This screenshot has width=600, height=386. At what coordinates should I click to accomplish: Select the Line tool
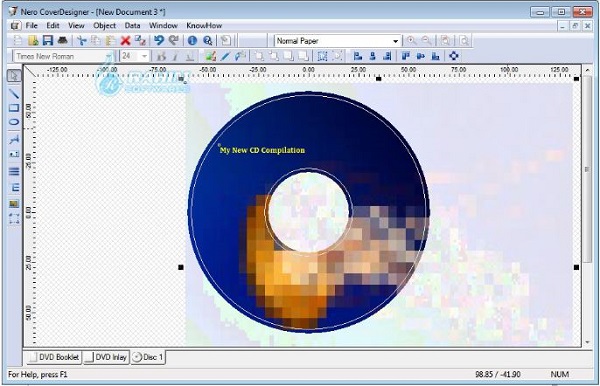tap(14, 93)
